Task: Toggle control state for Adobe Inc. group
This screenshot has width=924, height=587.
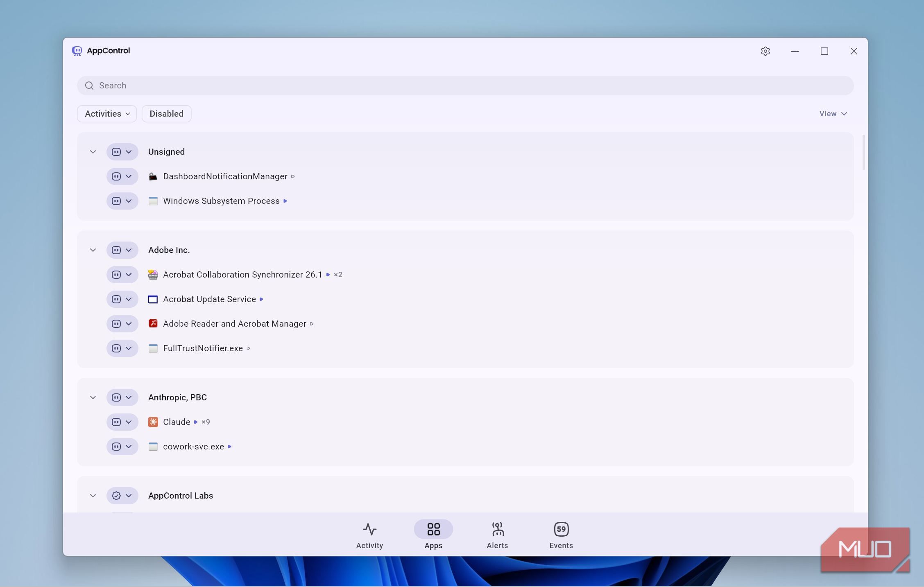Action: coord(116,250)
